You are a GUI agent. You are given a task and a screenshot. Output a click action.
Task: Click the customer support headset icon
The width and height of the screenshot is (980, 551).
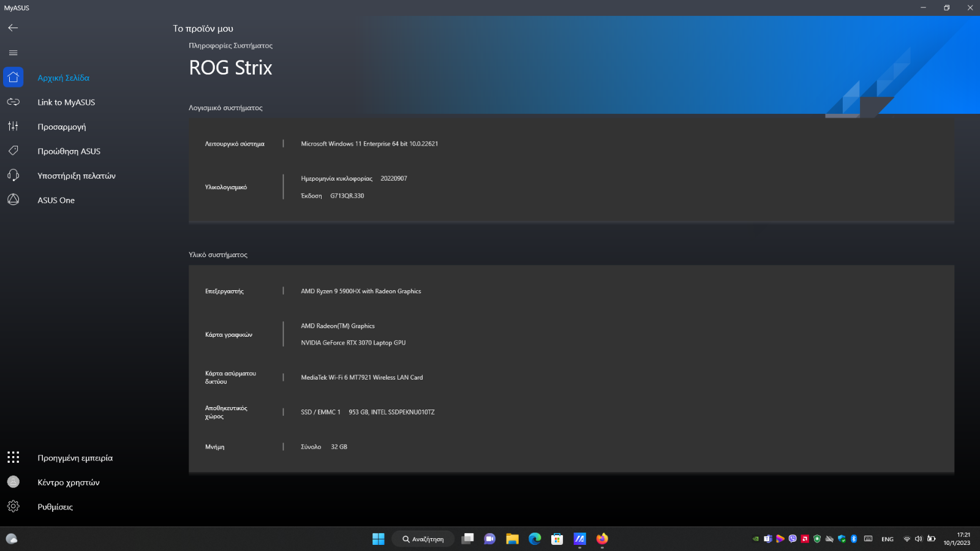pyautogui.click(x=13, y=175)
